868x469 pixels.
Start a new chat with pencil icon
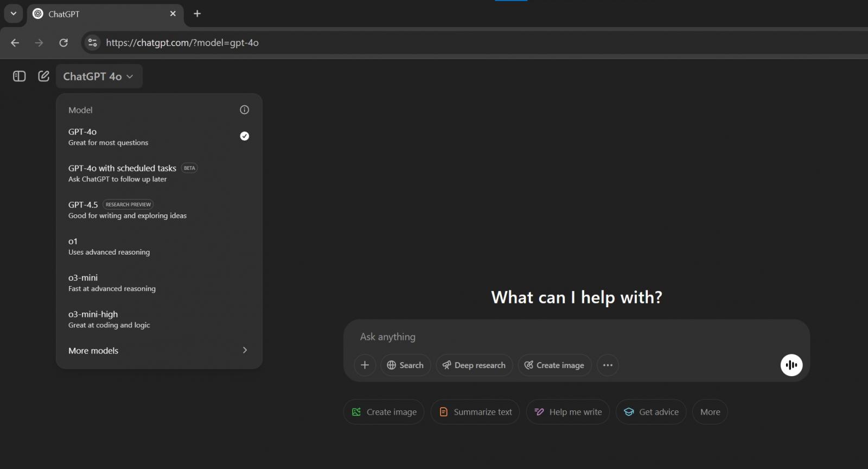(44, 76)
